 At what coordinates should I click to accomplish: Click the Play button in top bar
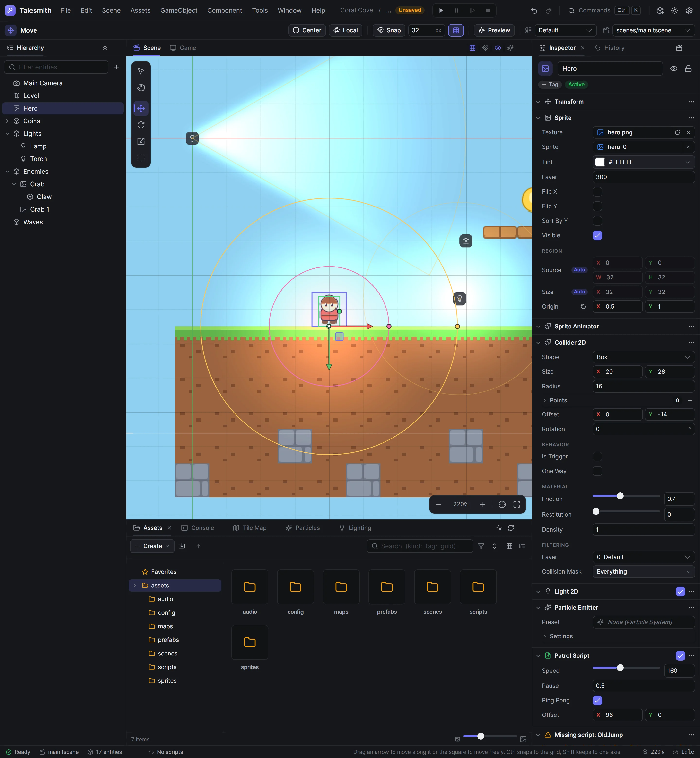441,11
